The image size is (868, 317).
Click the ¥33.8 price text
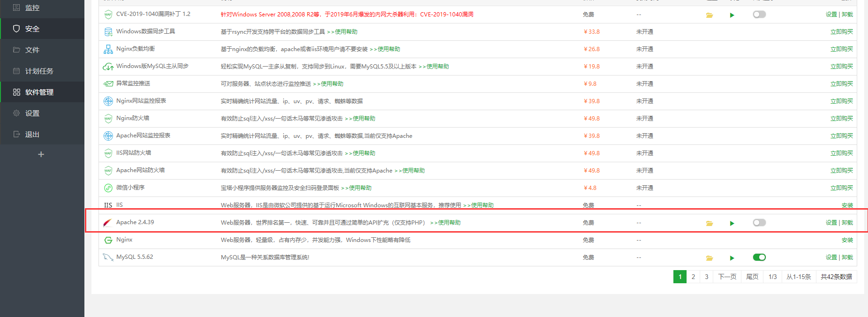pyautogui.click(x=592, y=32)
